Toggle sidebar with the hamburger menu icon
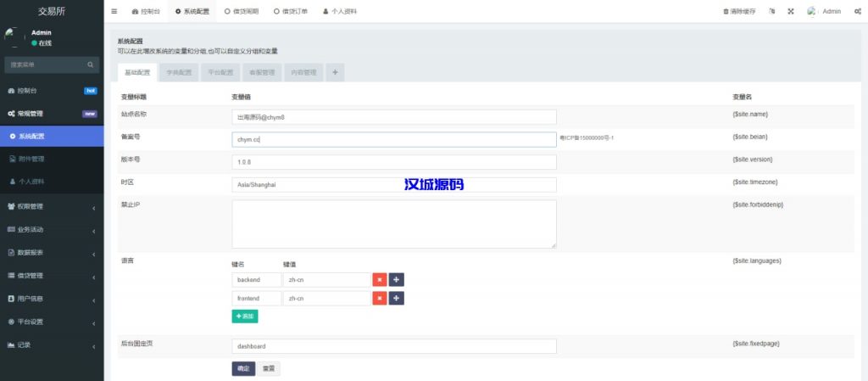This screenshot has height=381, width=868. (x=114, y=12)
